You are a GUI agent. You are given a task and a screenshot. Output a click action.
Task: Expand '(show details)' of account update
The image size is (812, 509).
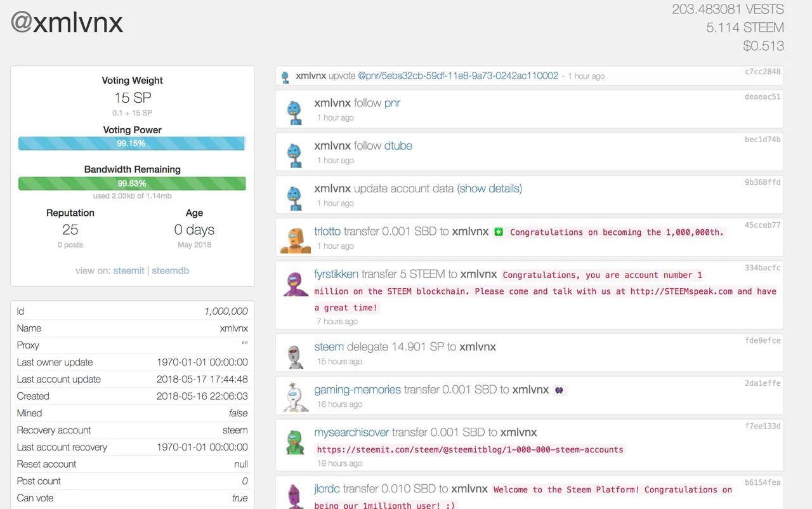pos(490,188)
